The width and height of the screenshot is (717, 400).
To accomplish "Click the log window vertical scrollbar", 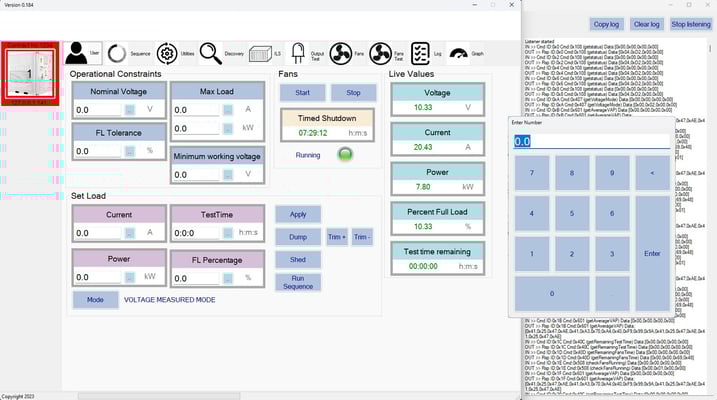I will [x=710, y=48].
